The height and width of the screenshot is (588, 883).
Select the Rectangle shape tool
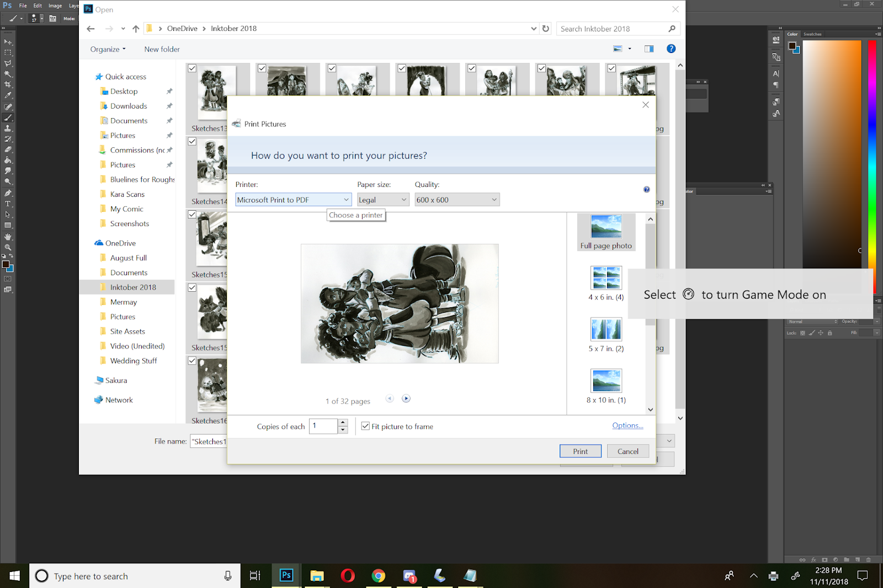(8, 225)
